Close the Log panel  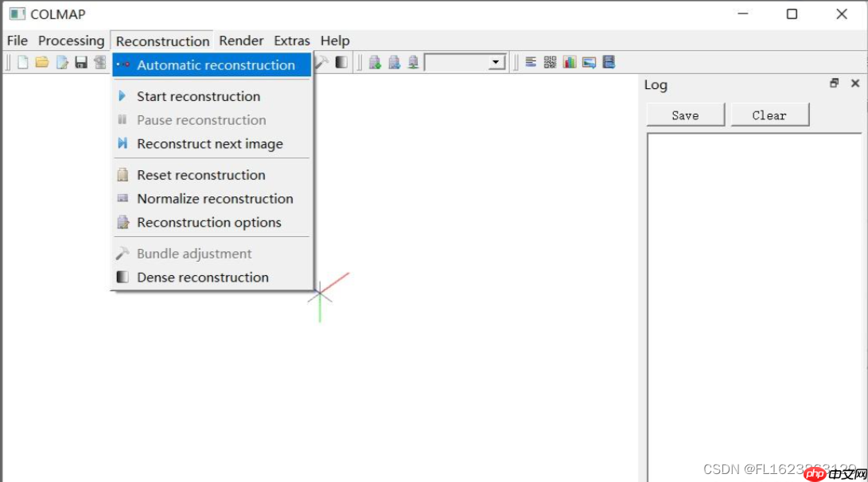855,83
